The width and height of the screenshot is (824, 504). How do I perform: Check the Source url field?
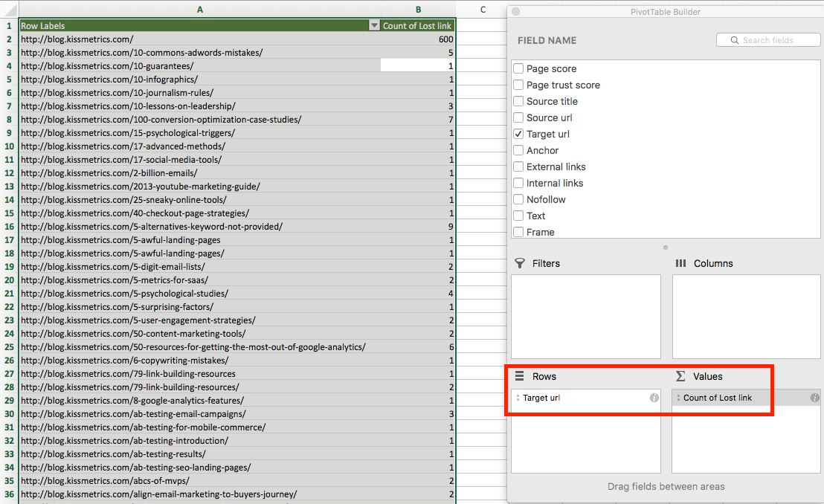point(518,117)
